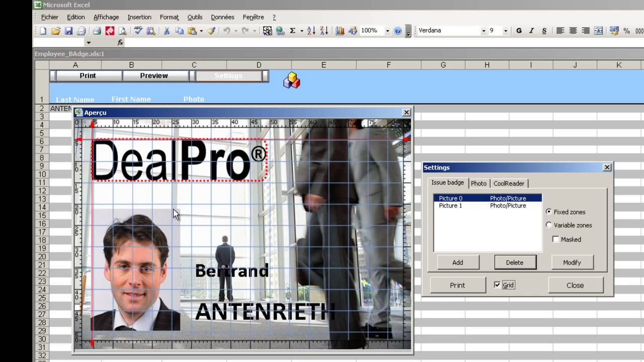This screenshot has width=644, height=362.
Task: Select Picture 0 row in the list
Action: pyautogui.click(x=488, y=198)
